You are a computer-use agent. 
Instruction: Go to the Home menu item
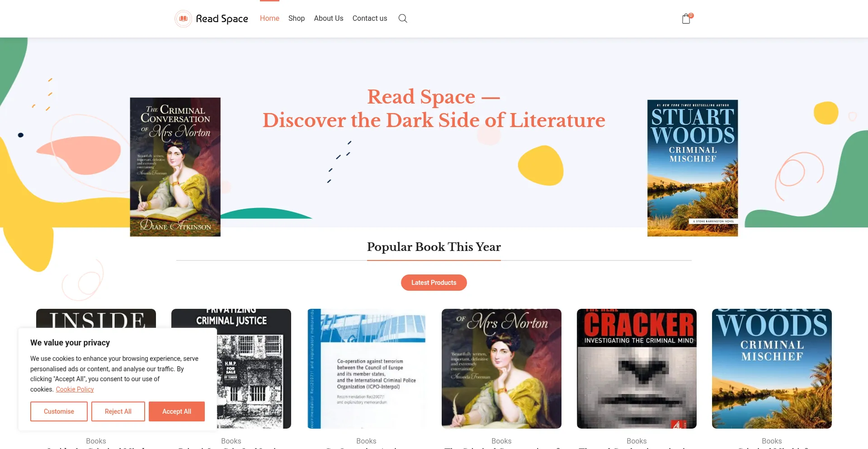(x=269, y=19)
